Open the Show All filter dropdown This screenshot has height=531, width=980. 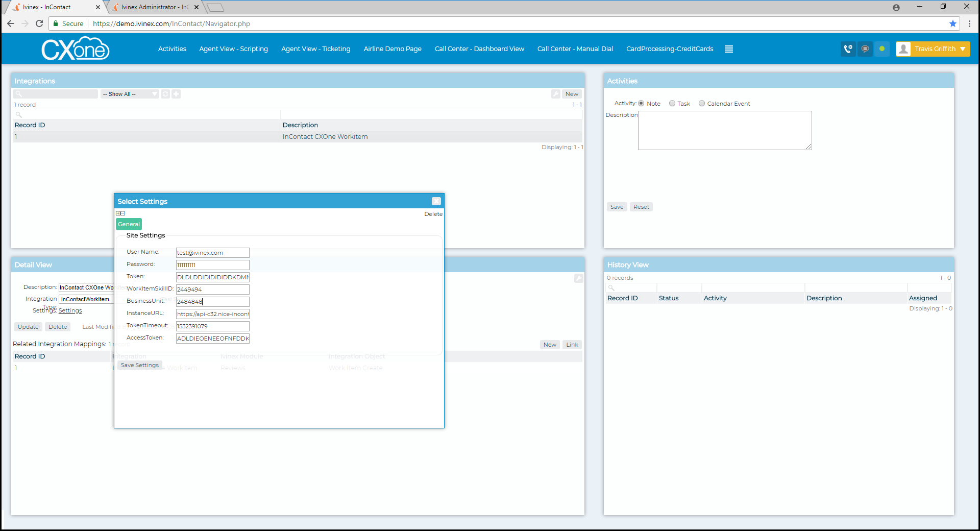tap(130, 94)
